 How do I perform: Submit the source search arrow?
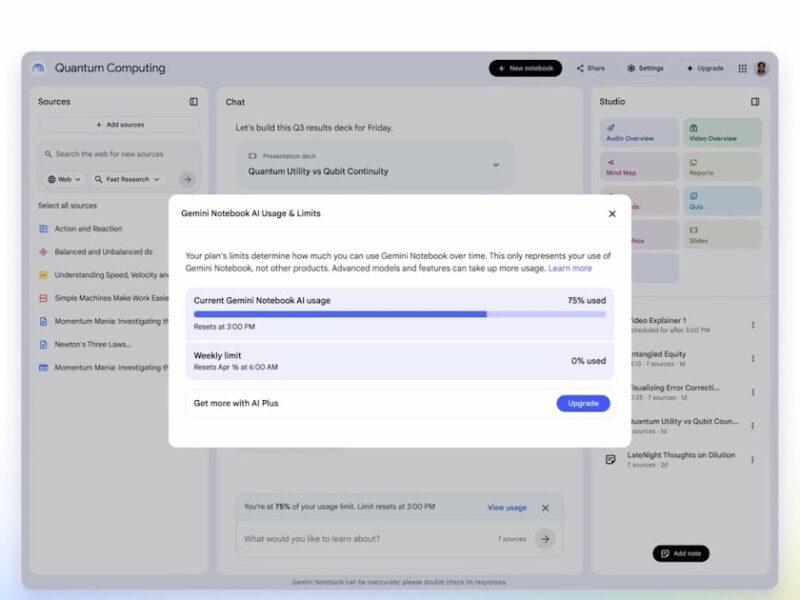tap(187, 179)
